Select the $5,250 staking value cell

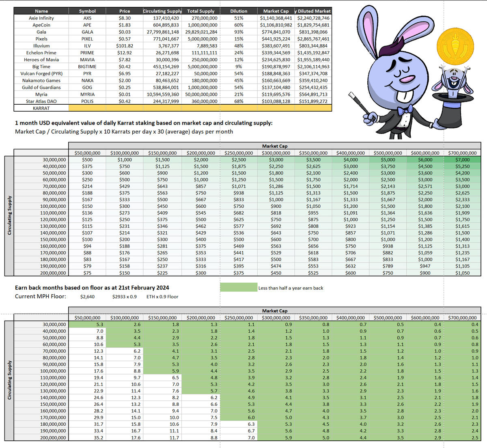click(x=462, y=166)
